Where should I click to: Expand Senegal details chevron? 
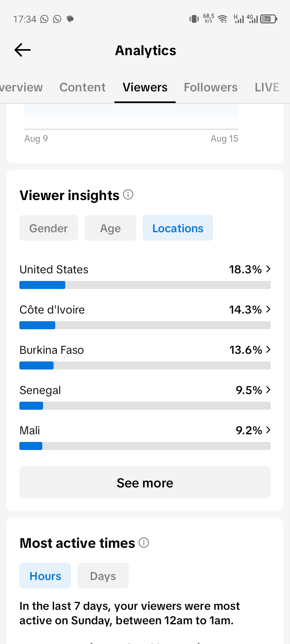pyautogui.click(x=268, y=390)
